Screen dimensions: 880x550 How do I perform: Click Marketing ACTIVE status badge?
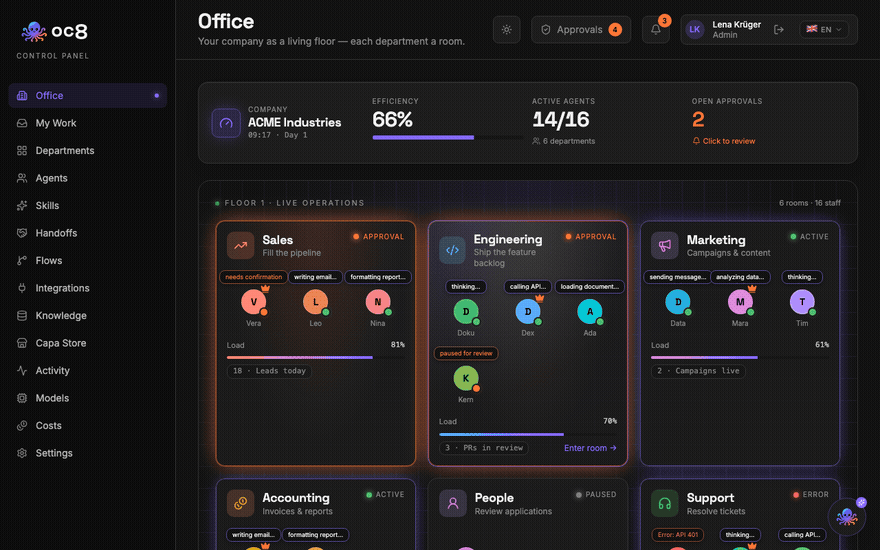809,237
